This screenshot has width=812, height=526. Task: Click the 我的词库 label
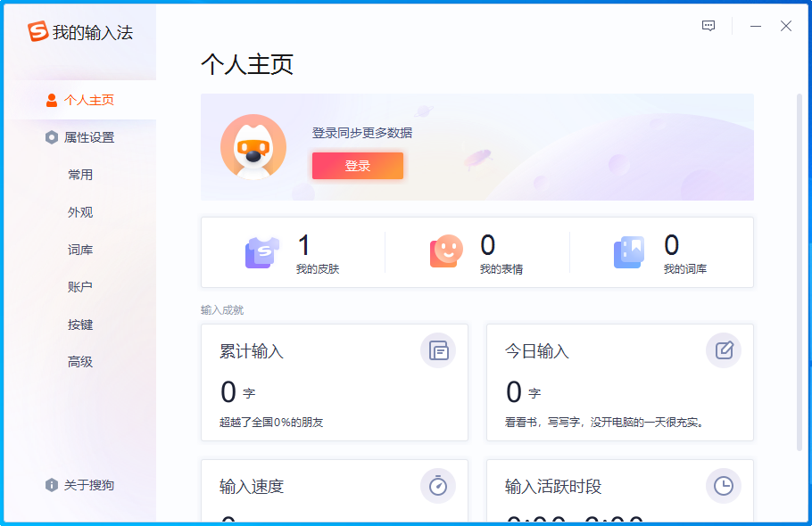[685, 269]
